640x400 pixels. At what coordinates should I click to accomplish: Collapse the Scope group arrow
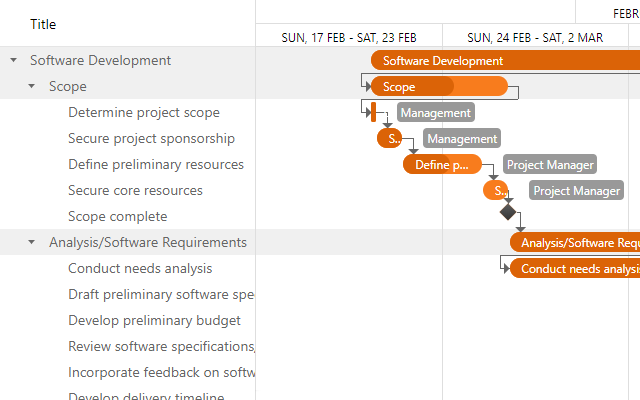32,86
